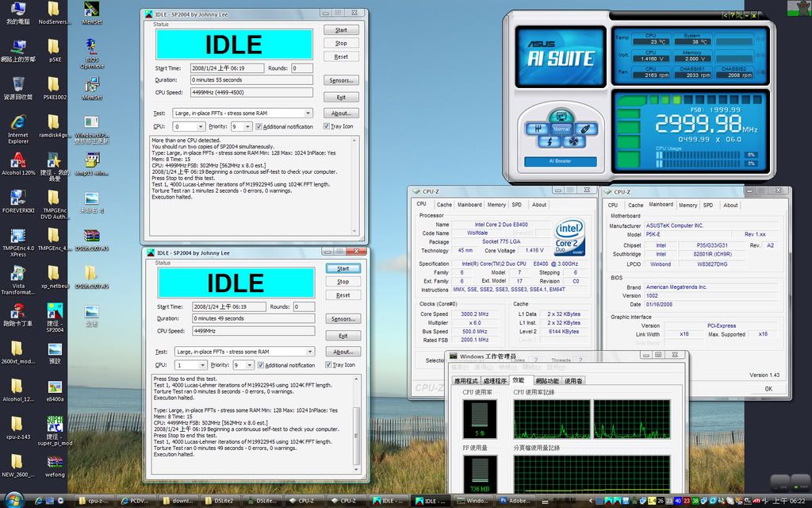Screen dimensions: 812x508
Task: Switch to Memory tab in left CPU-Z window
Action: (496, 205)
